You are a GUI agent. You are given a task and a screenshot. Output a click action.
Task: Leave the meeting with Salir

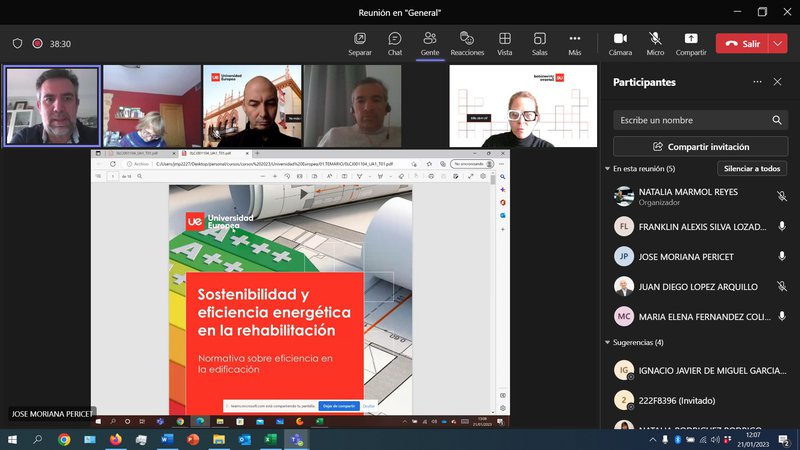point(742,44)
